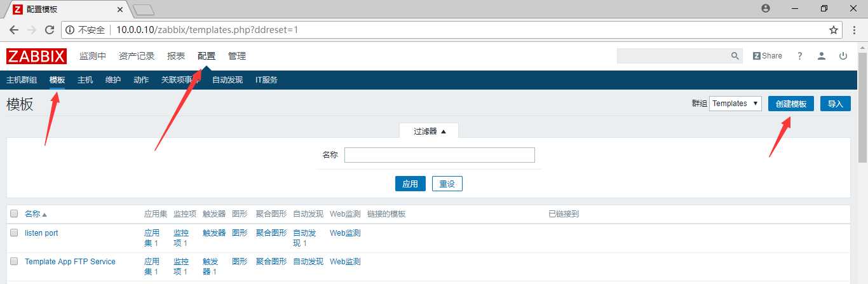Open 报表 menu
This screenshot has width=868, height=284.
click(x=176, y=56)
